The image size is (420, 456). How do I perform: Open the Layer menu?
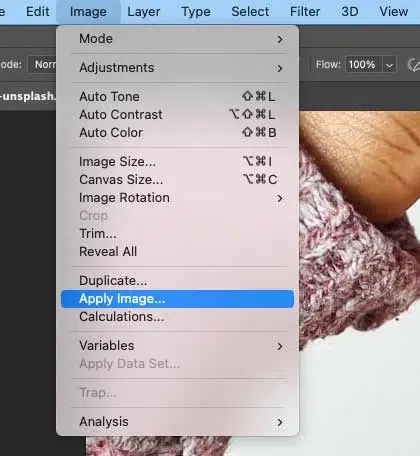pyautogui.click(x=144, y=12)
